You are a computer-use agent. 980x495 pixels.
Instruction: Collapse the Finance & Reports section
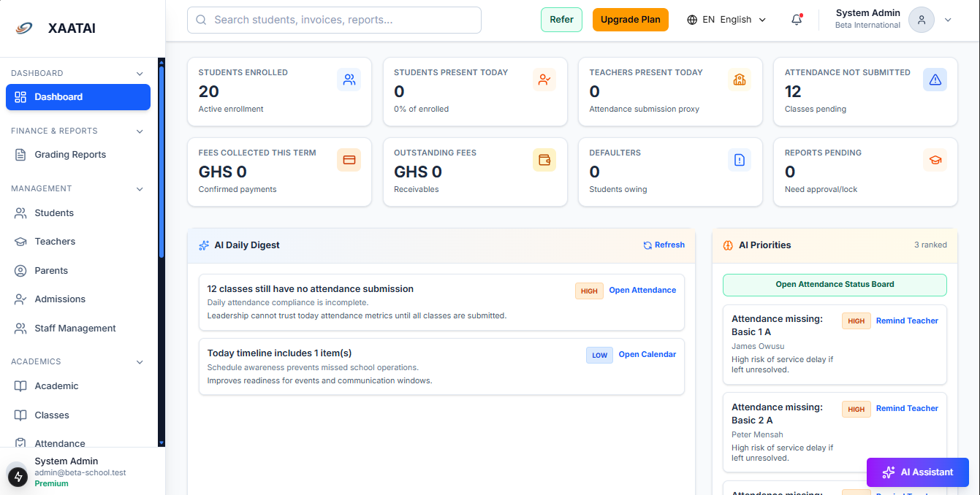[x=140, y=131]
